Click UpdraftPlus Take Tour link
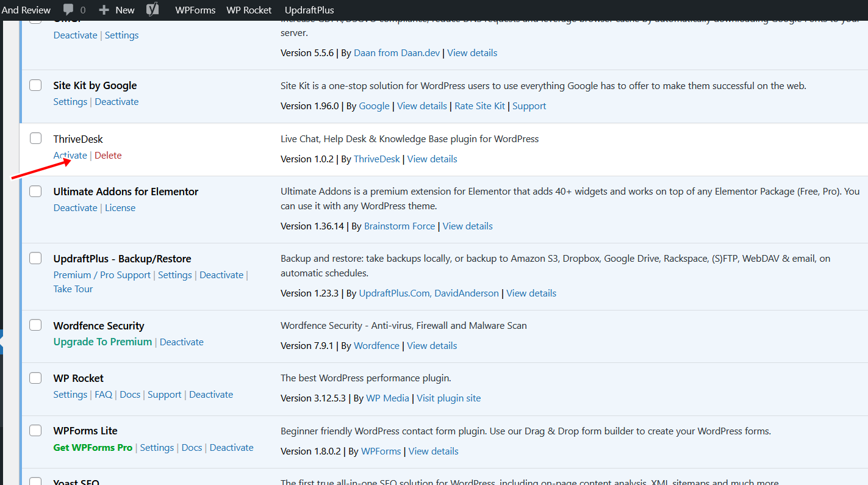868x485 pixels. pyautogui.click(x=73, y=289)
